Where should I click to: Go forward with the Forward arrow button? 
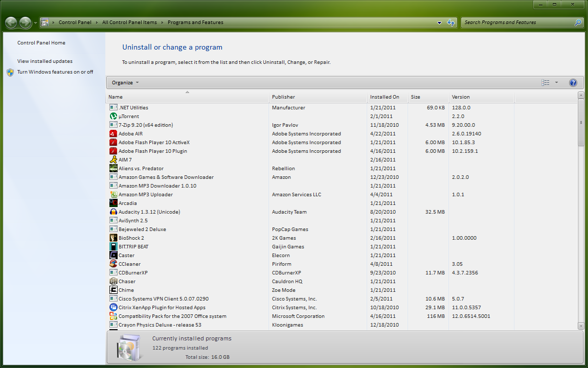click(25, 23)
